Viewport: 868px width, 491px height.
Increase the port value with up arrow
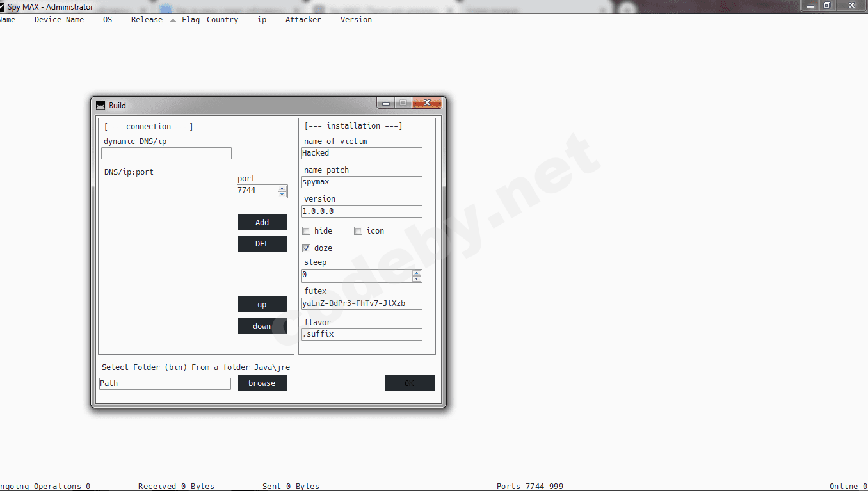[282, 188]
